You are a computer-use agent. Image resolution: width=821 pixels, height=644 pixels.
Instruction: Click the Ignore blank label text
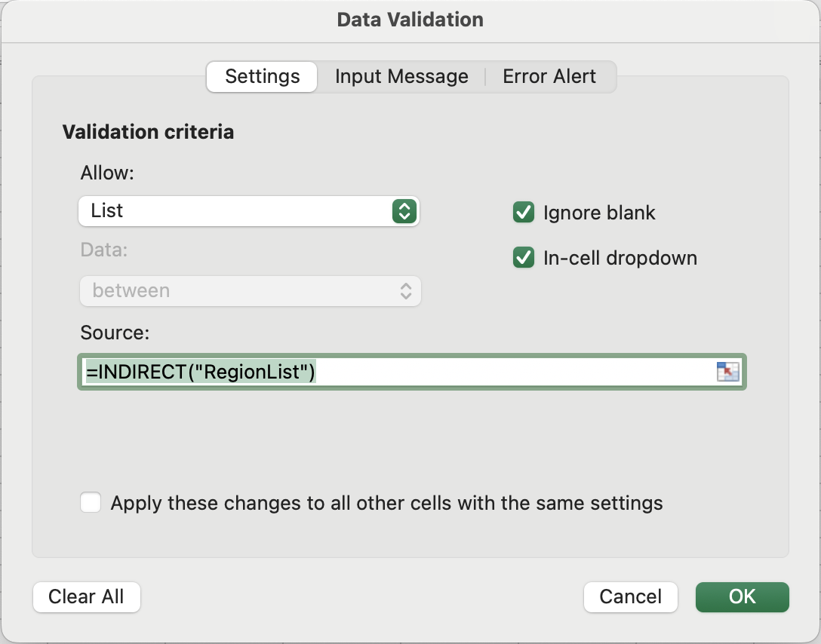tap(599, 213)
